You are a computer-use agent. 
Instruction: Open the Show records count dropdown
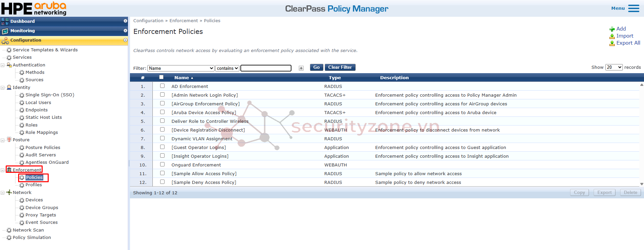coord(614,67)
